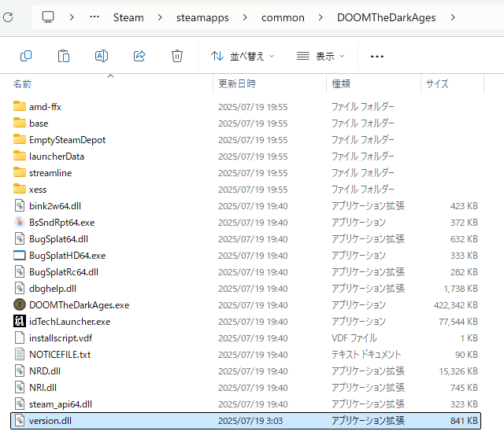Go to Steam breadcrumb folder
The width and height of the screenshot is (504, 435).
[x=128, y=17]
